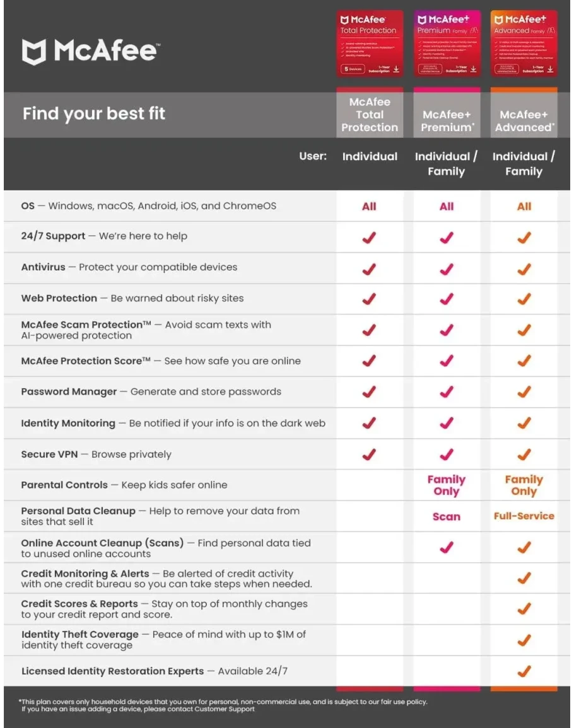Select the McAfee+ Advanced Family box thumbnail

524,44
